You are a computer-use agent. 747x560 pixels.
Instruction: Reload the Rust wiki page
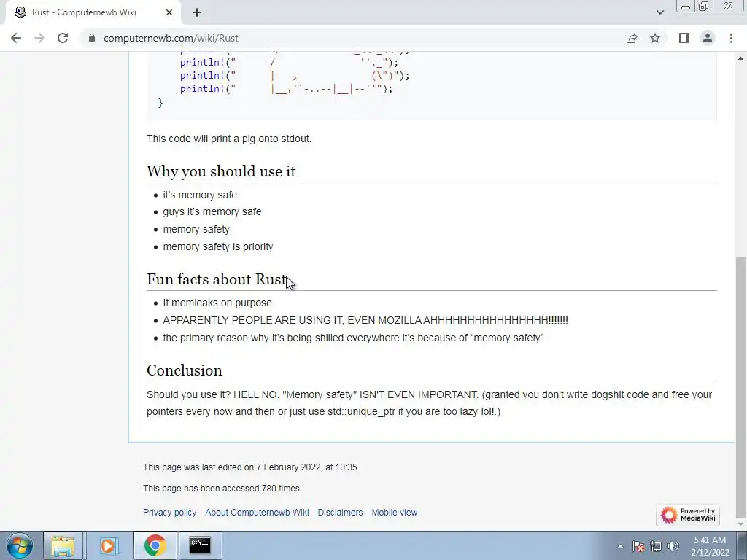pyautogui.click(x=63, y=38)
